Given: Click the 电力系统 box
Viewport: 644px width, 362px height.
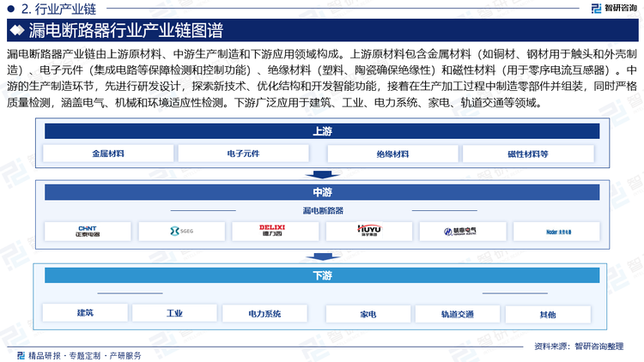Looking at the screenshot, I should pos(264,314).
